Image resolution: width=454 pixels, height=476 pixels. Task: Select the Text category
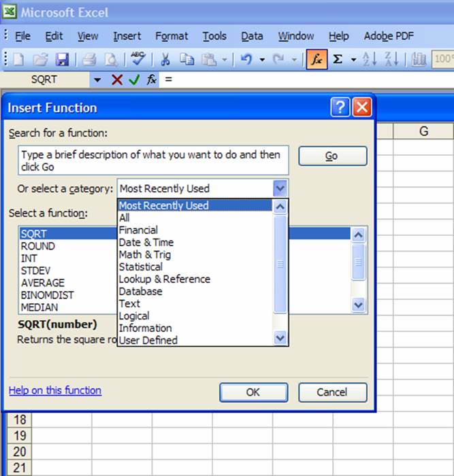click(x=195, y=303)
